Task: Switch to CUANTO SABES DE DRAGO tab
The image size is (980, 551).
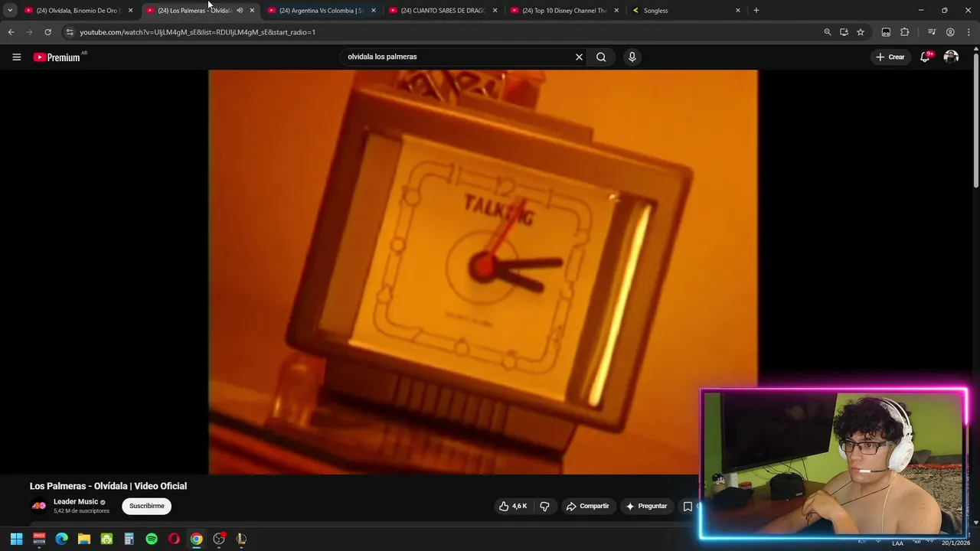Action: point(443,11)
